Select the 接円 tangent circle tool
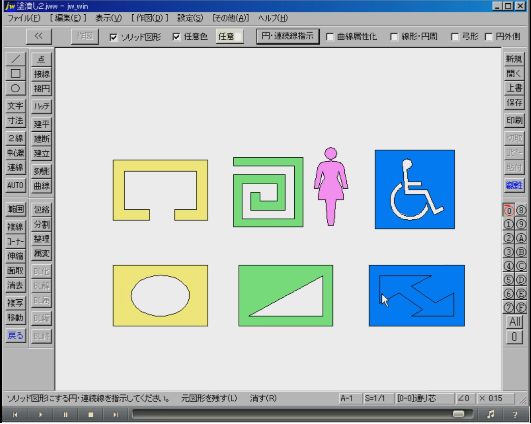 (41, 89)
